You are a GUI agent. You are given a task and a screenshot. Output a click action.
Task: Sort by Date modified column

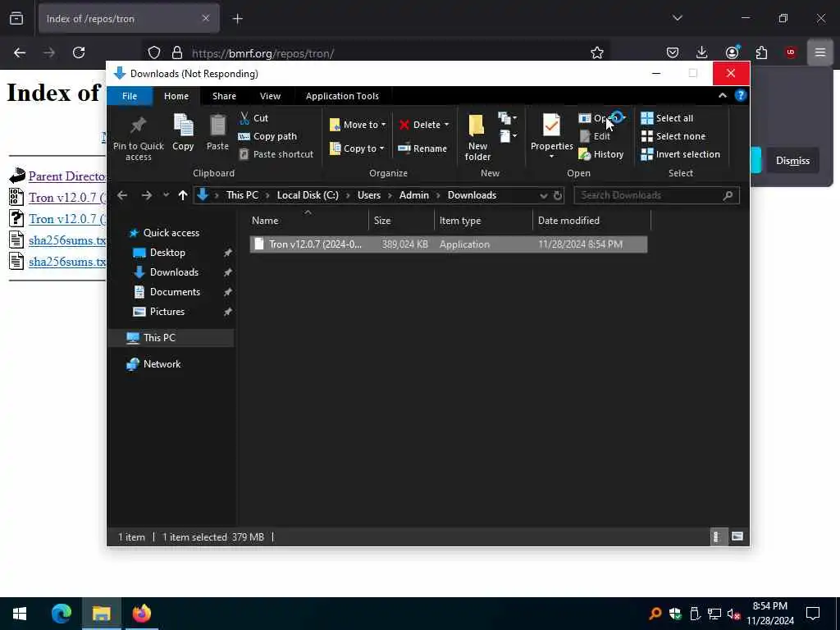click(x=591, y=220)
